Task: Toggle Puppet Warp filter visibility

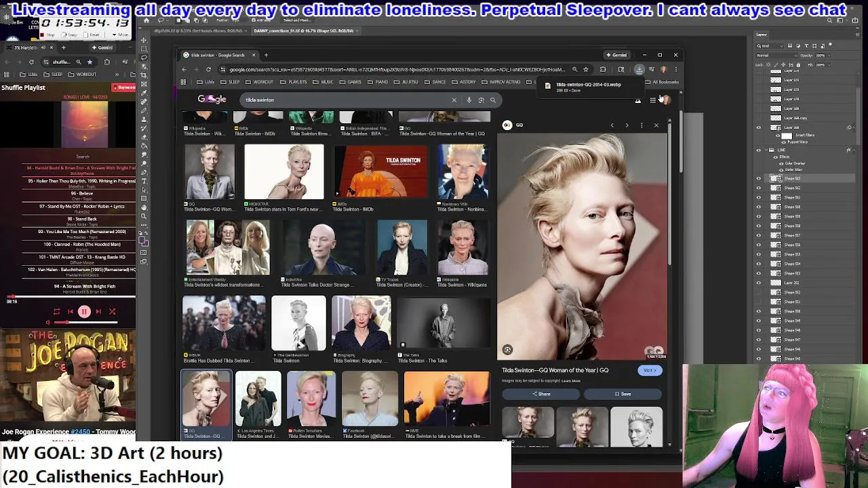Action: tap(785, 142)
